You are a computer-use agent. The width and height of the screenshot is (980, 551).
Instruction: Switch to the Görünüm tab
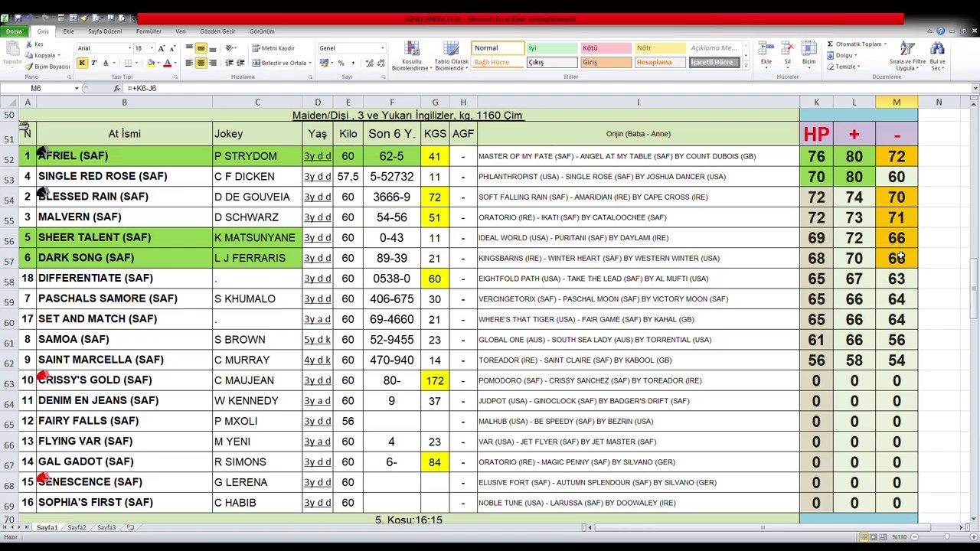click(262, 31)
